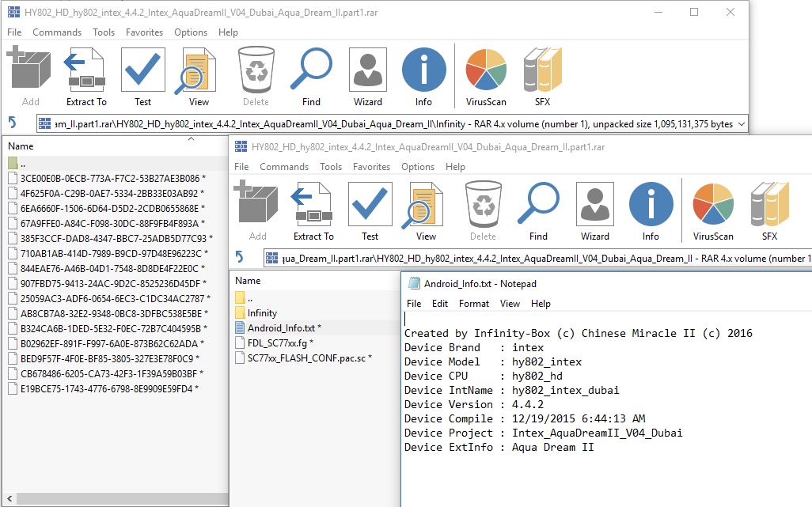Open Tools menu in back WinRAR window
812x507 pixels.
104,32
